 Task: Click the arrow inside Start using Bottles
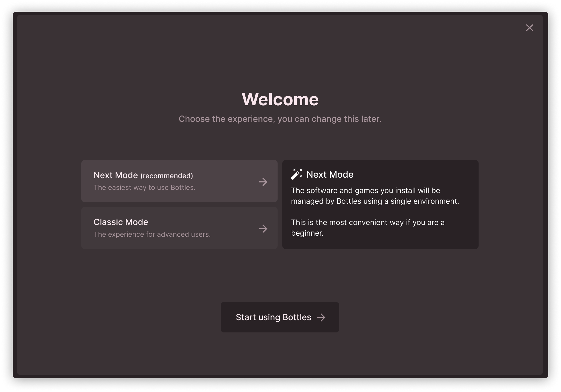click(x=321, y=317)
